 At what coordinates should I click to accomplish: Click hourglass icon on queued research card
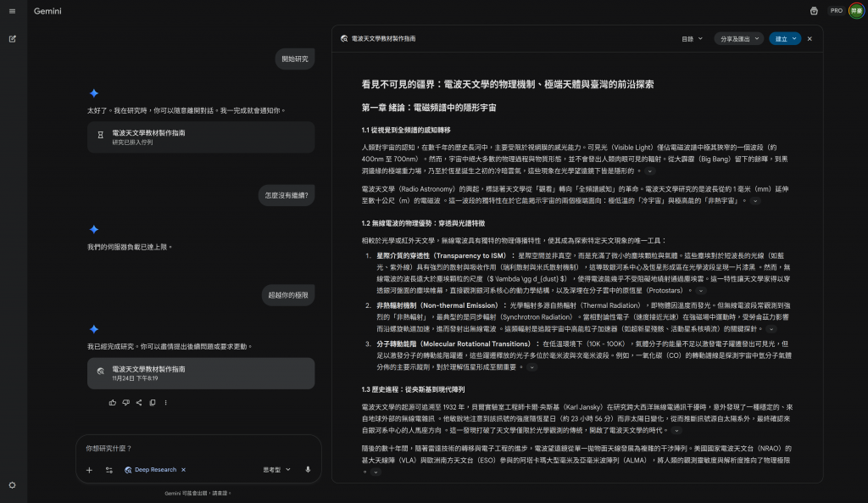click(100, 135)
